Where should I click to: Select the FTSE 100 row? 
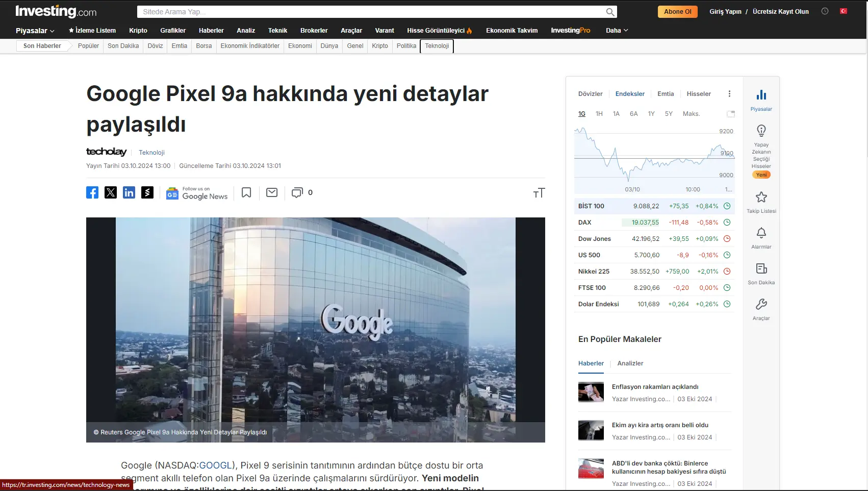click(654, 288)
